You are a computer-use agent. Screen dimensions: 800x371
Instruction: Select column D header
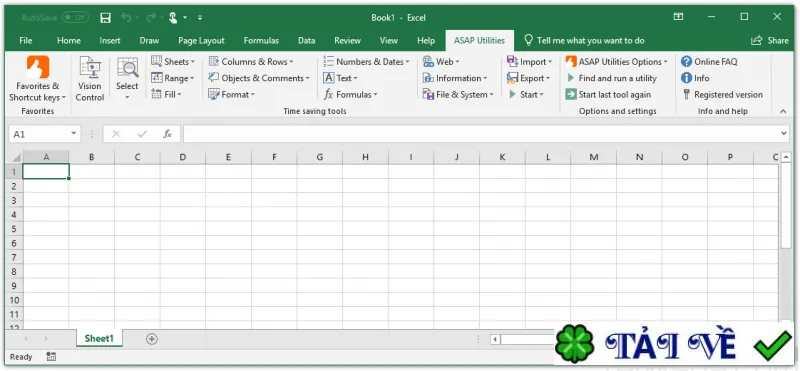click(x=183, y=157)
